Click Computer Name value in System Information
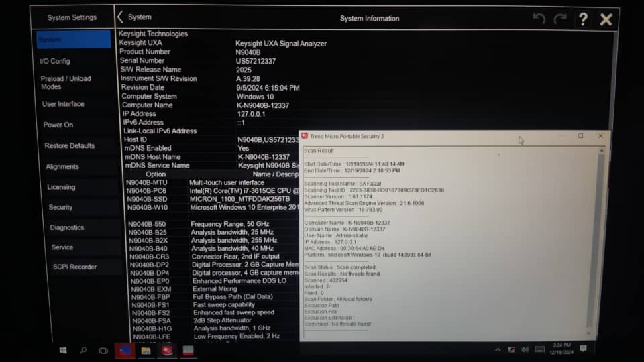Viewport: 644px width, 362px height. point(263,105)
